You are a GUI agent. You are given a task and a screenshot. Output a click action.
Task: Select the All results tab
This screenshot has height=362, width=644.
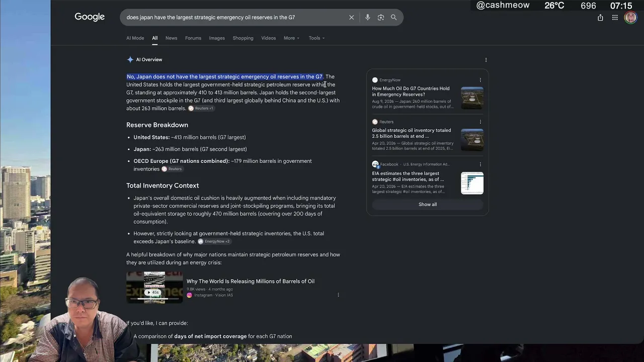(x=154, y=38)
